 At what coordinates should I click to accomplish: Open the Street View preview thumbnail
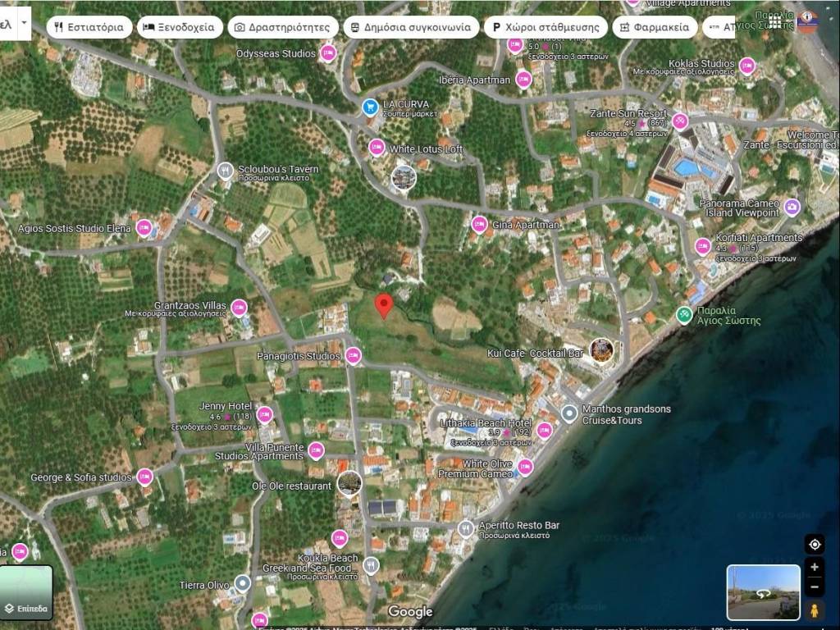pos(763,591)
